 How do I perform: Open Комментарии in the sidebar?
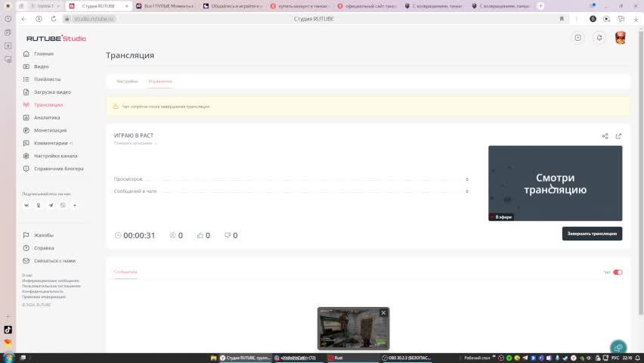click(51, 143)
